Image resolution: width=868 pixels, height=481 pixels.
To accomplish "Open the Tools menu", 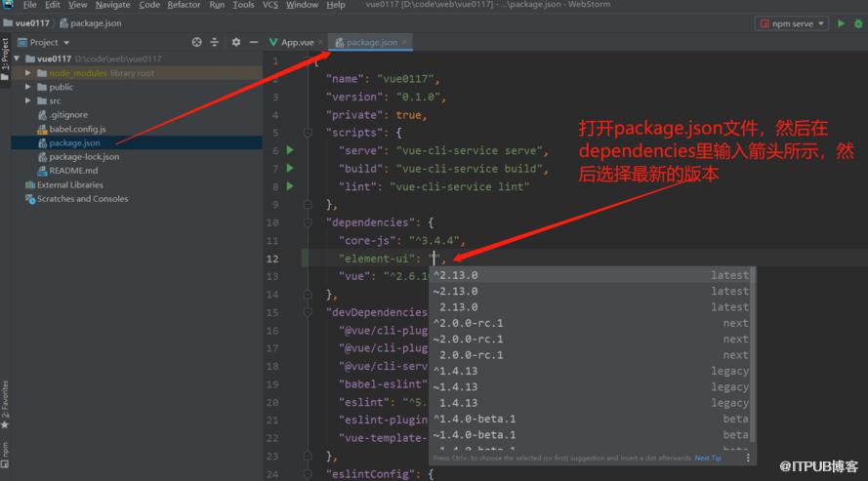I will (x=243, y=5).
